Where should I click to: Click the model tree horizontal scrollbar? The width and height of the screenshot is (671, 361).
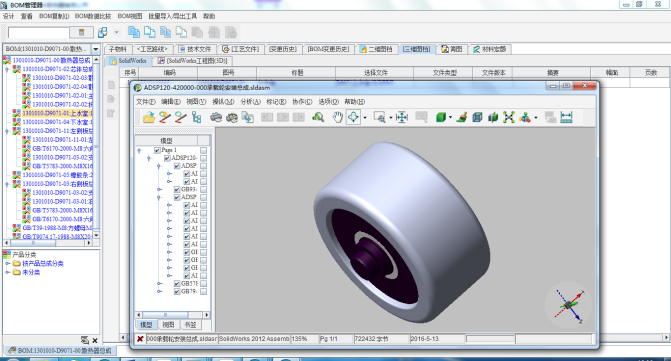click(x=172, y=315)
